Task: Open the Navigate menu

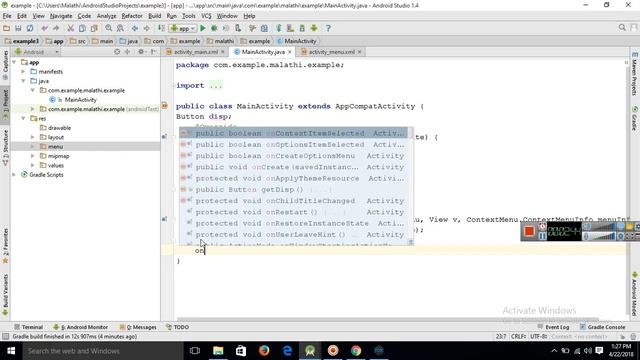Action: click(x=61, y=16)
